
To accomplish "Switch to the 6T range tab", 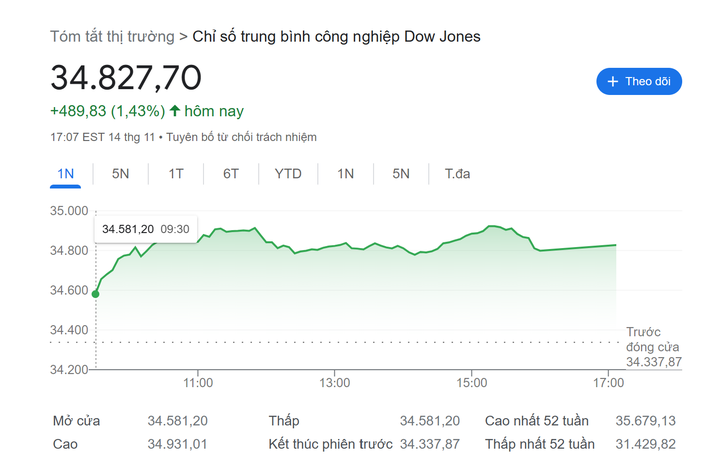I will pos(231,174).
